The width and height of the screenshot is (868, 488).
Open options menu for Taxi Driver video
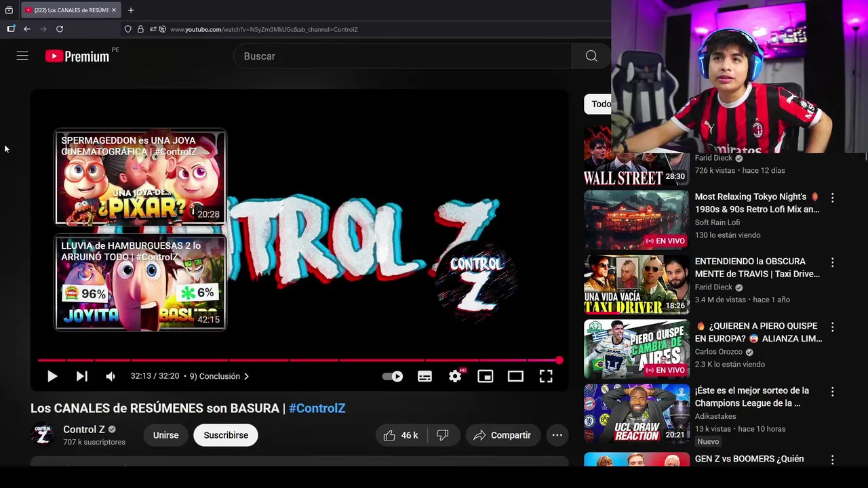pyautogui.click(x=833, y=262)
